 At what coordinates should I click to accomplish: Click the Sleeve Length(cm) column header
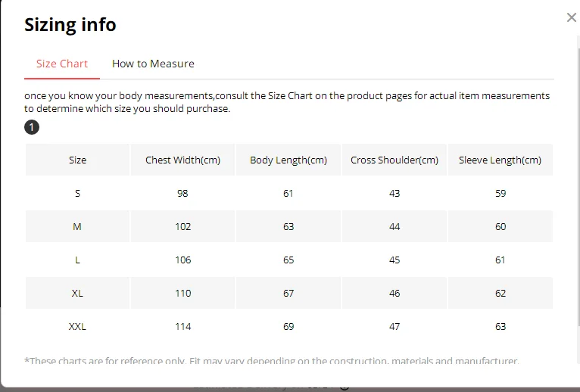pos(500,160)
